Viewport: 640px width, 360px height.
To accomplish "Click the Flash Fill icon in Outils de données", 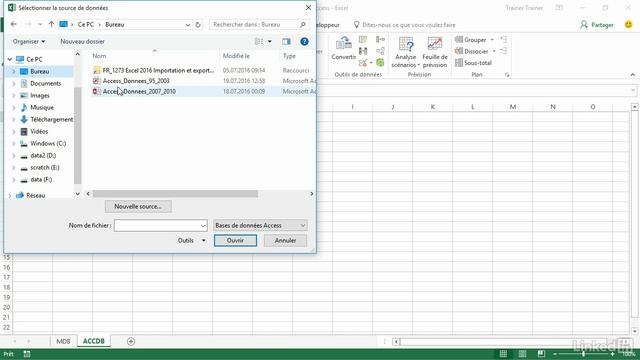I will click(x=363, y=40).
